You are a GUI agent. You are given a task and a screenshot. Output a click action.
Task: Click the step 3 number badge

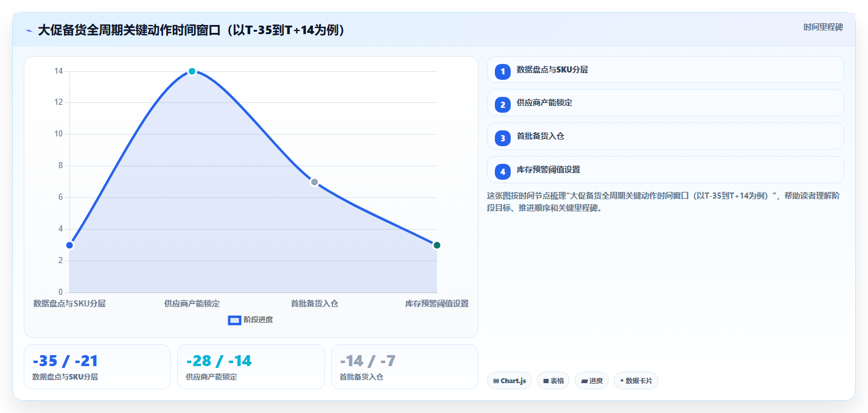point(502,138)
